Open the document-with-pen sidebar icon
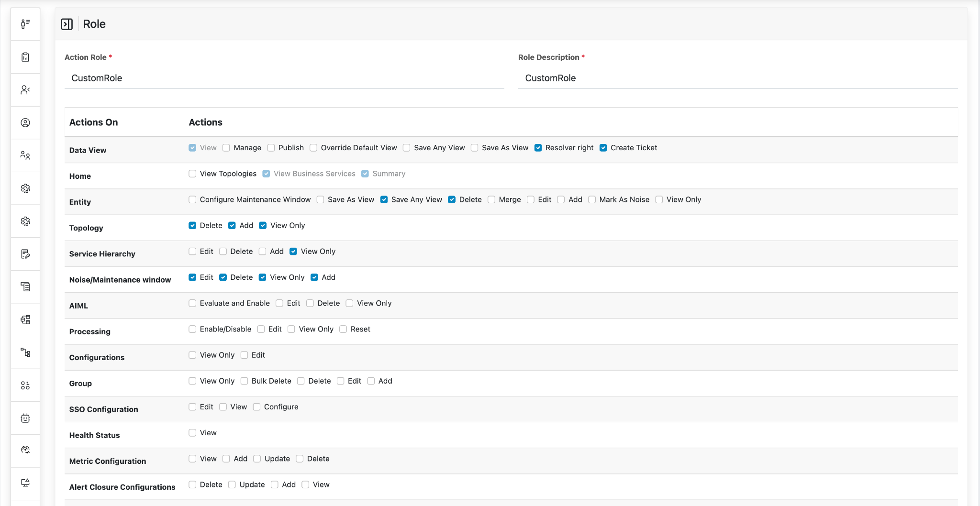The image size is (980, 506). 25,254
